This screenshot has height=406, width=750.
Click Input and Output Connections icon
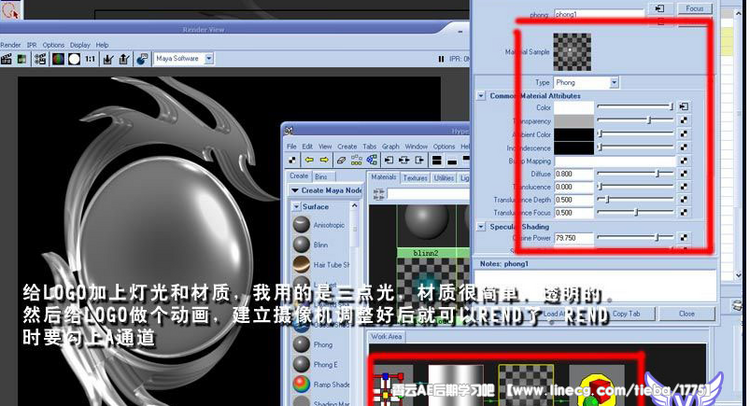tap(404, 160)
